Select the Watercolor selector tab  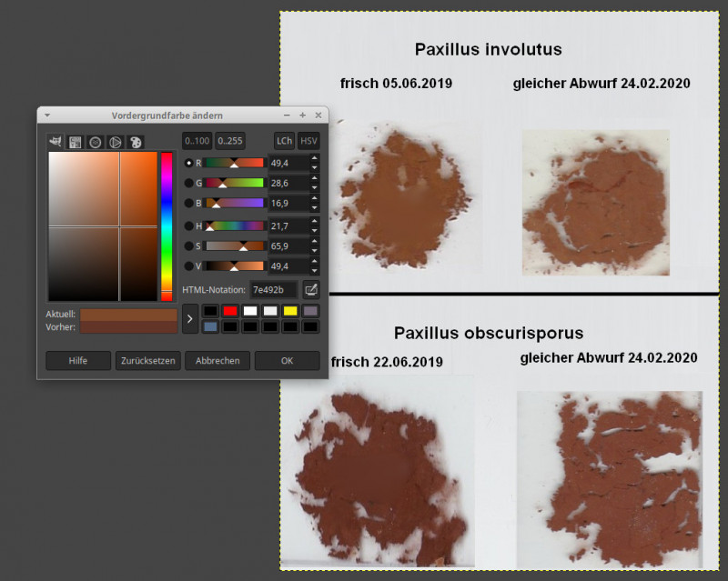(x=96, y=142)
